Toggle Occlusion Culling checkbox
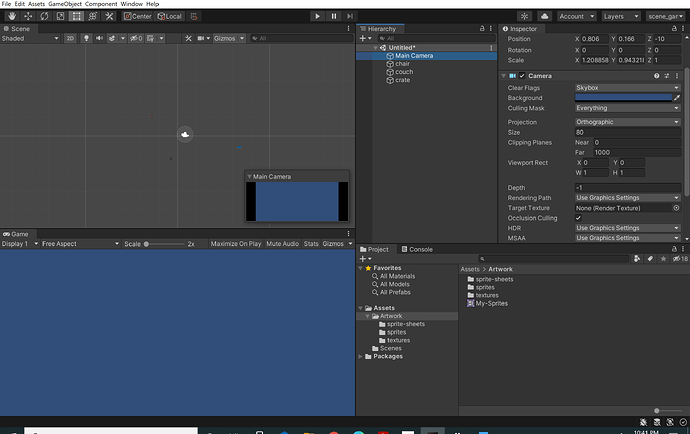Screen dimensions: 690x434 pyautogui.click(x=578, y=218)
